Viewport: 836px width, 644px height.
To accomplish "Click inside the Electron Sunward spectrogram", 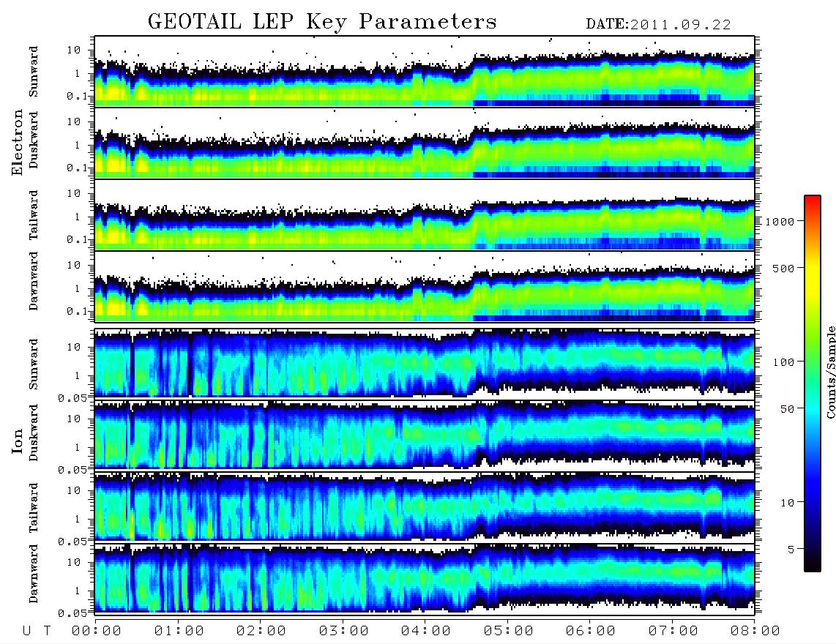I will pyautogui.click(x=425, y=72).
